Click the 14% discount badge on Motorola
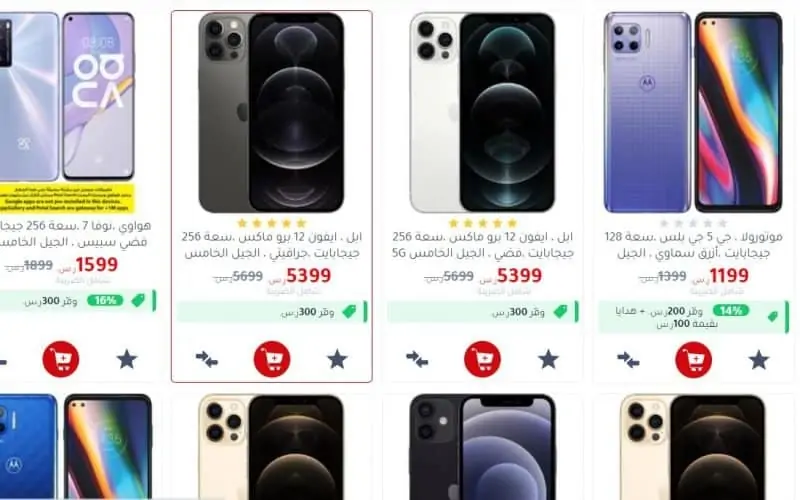 click(x=731, y=310)
